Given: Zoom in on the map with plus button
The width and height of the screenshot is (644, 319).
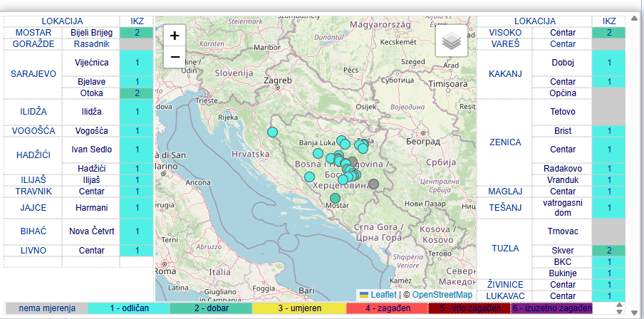Looking at the screenshot, I should [175, 36].
